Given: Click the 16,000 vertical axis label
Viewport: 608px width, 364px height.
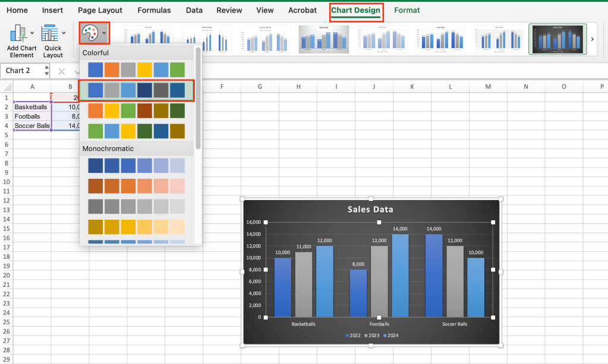Looking at the screenshot, I should (254, 222).
